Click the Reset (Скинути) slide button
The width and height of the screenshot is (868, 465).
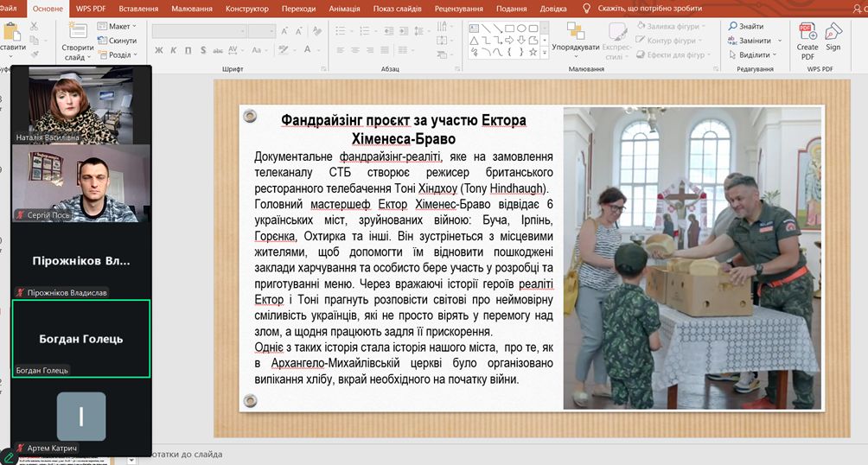coord(117,41)
